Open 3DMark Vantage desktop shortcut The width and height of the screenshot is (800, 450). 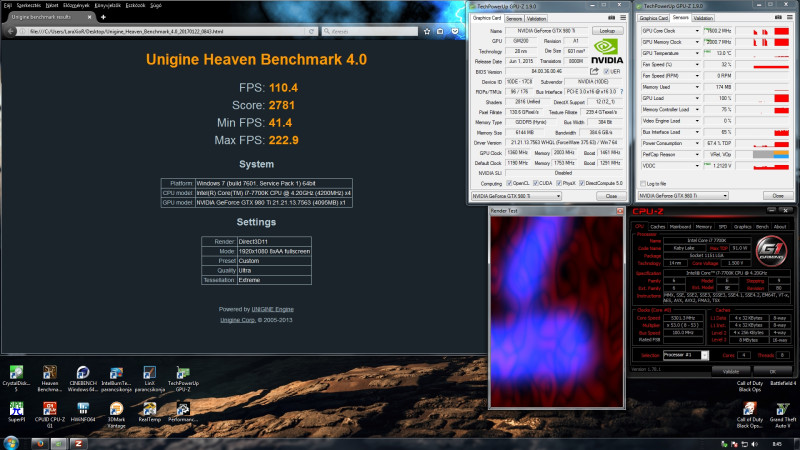(116, 409)
